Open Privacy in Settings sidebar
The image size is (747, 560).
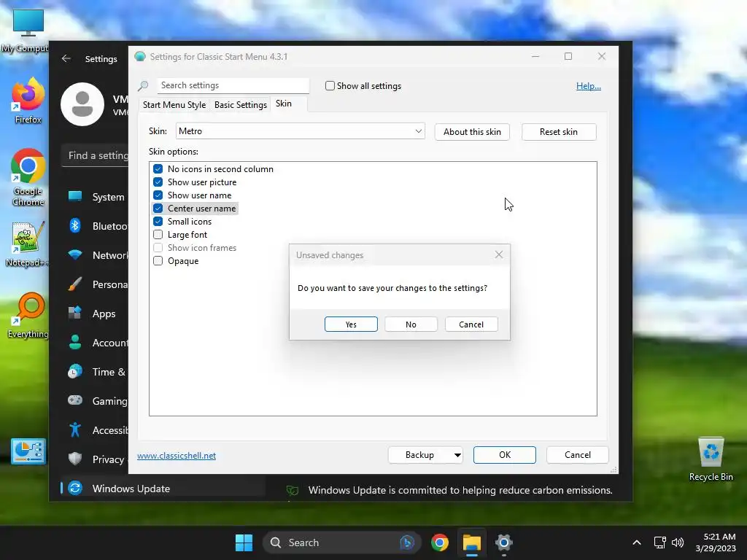(x=96, y=459)
